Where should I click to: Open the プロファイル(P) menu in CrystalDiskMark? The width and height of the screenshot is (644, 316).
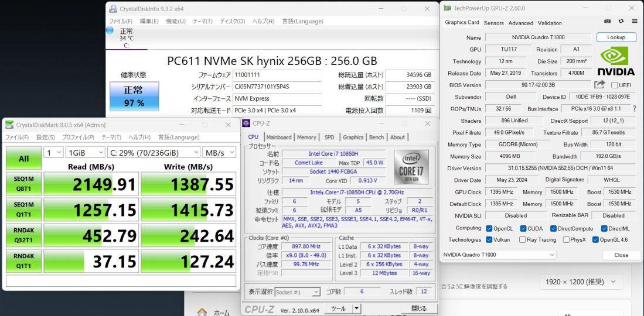79,137
